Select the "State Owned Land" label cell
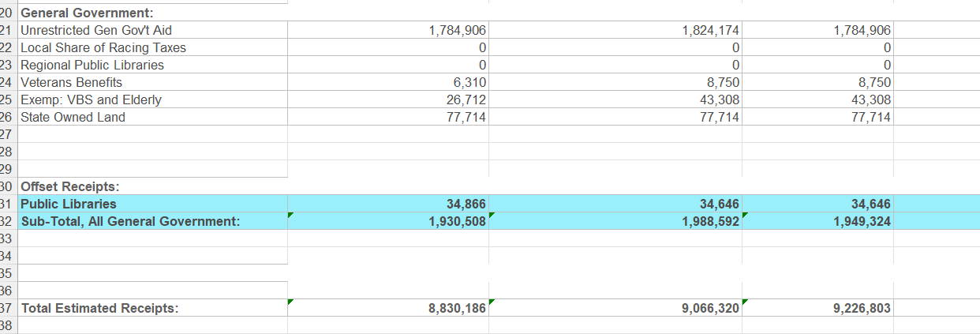980x334 pixels. [x=73, y=117]
